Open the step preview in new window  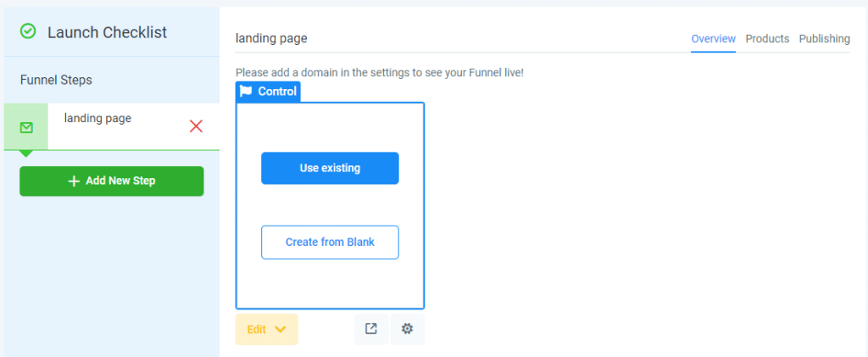pos(371,329)
